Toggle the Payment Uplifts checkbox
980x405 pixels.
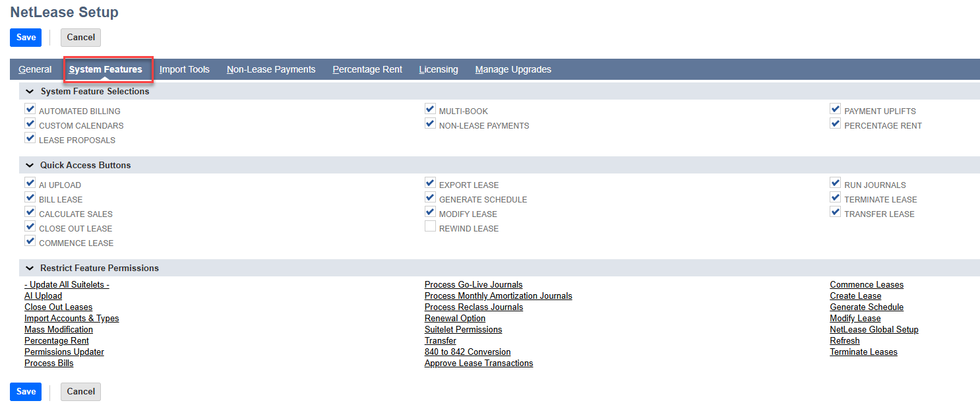(836, 109)
